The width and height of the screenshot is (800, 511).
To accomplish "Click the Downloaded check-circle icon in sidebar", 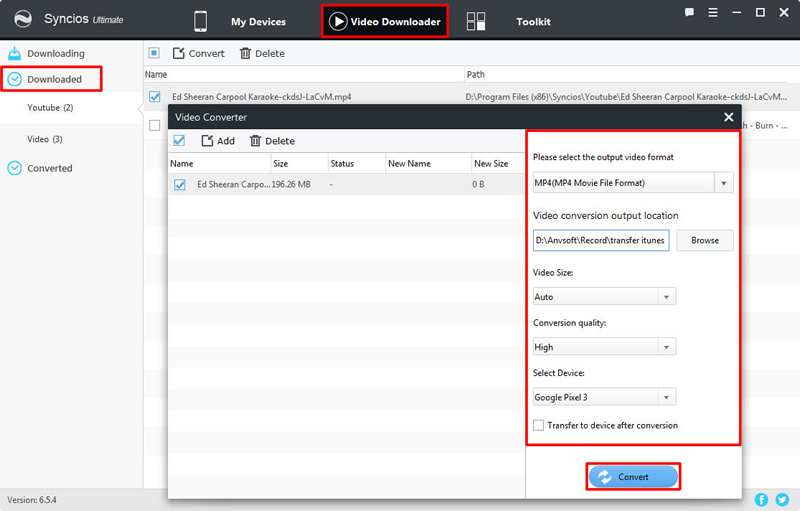I will point(15,79).
